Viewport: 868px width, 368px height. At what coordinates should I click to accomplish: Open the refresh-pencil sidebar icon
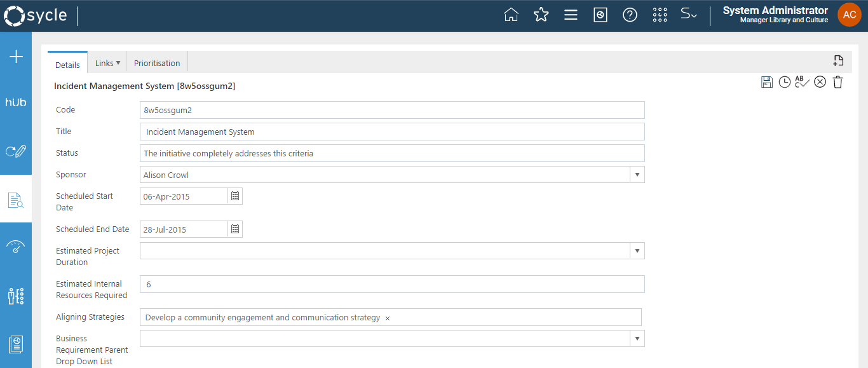point(16,151)
